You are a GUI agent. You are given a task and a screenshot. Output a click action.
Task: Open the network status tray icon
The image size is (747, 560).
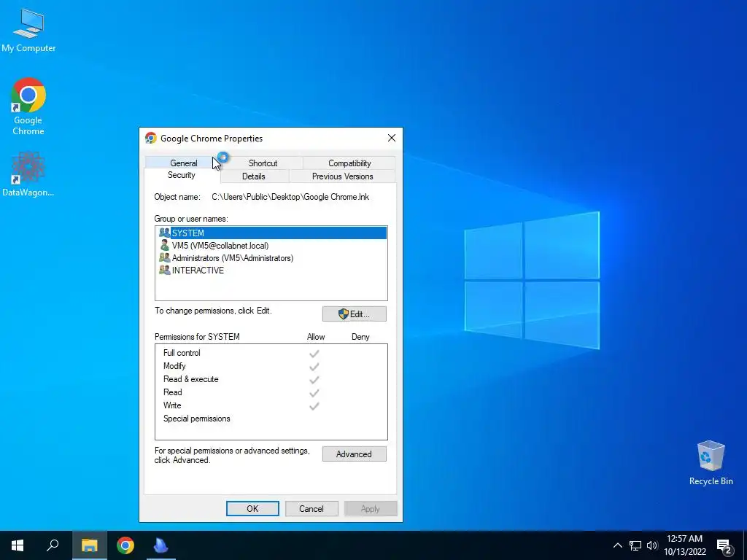click(635, 545)
